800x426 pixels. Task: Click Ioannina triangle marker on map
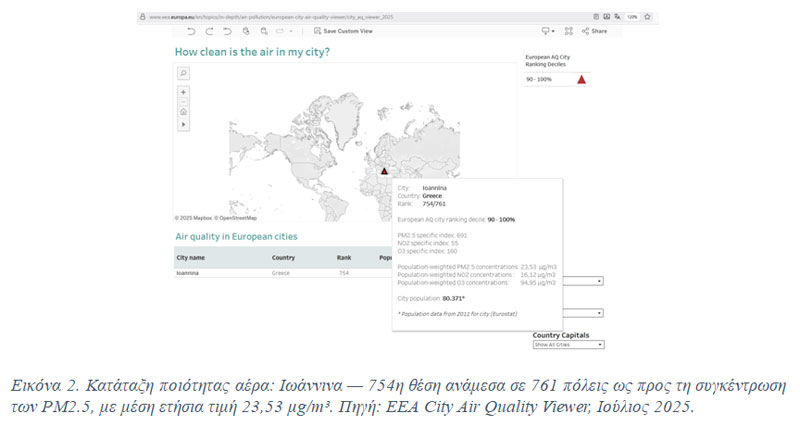pyautogui.click(x=384, y=170)
